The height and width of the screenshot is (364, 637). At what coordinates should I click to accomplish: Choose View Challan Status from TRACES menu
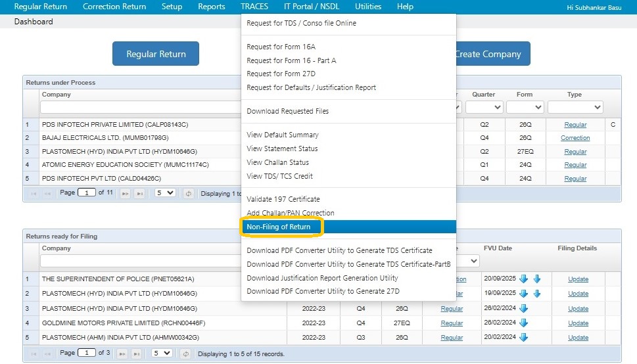[x=277, y=162]
